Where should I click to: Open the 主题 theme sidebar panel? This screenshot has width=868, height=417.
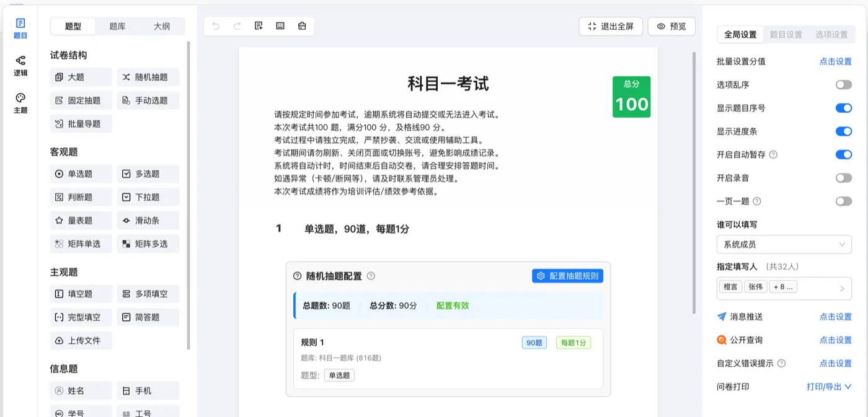tap(20, 103)
